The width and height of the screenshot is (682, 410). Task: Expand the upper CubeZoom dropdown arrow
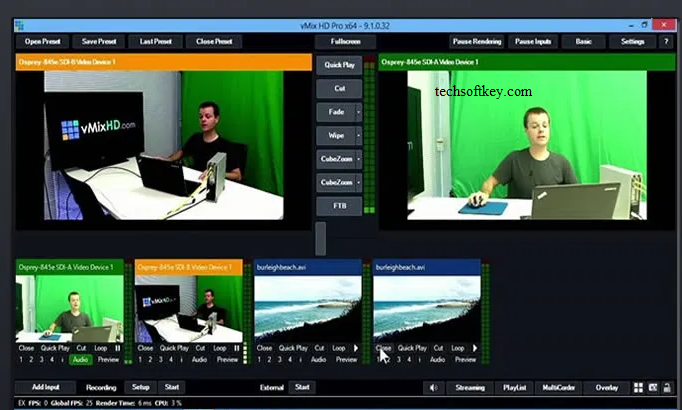(358, 159)
